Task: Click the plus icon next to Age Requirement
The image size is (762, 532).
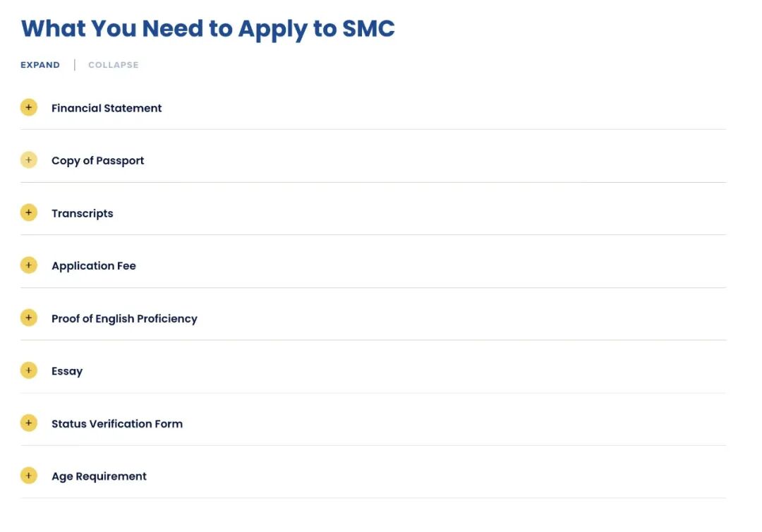Action: tap(29, 476)
